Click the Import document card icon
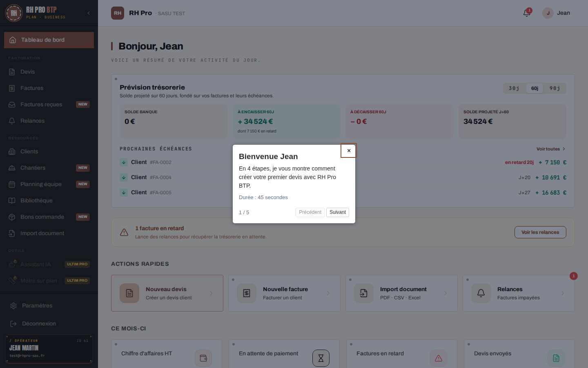 click(x=364, y=293)
